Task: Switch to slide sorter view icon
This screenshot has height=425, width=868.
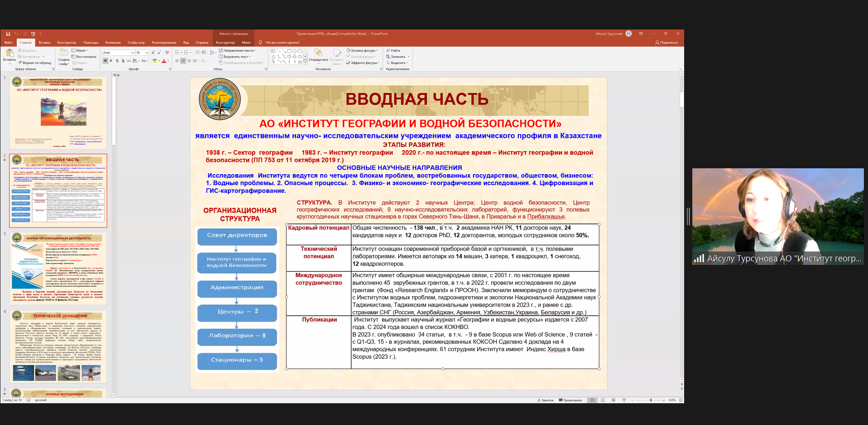Action: tap(603, 400)
